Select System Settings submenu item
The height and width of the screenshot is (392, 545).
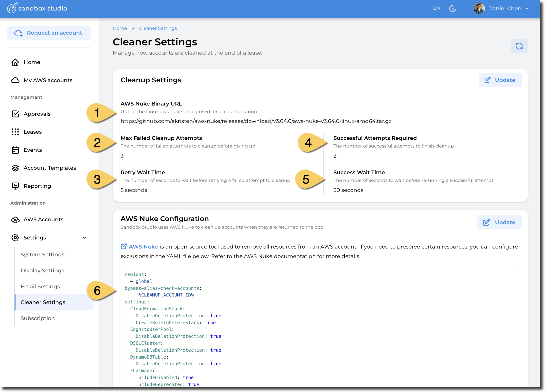pos(43,254)
